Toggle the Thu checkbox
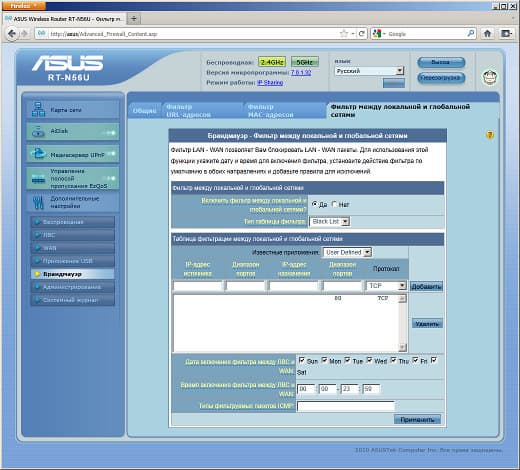This screenshot has width=520, height=470. 393,360
